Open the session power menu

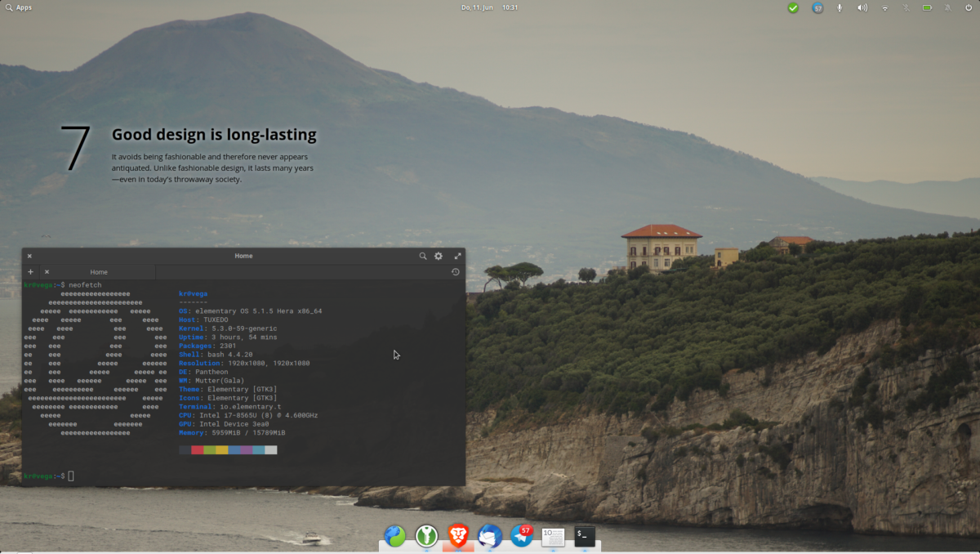(x=969, y=7)
